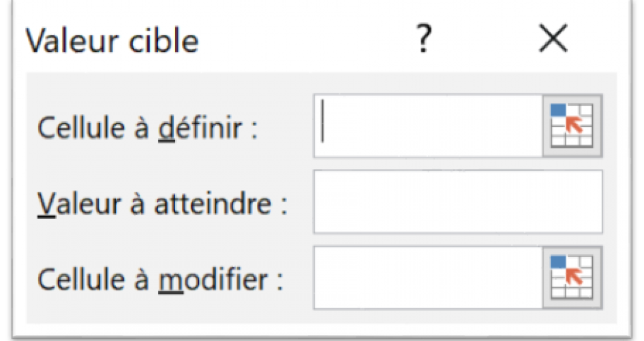Focus the Cellule à définir input field
This screenshot has height=341, width=644.
(x=429, y=125)
